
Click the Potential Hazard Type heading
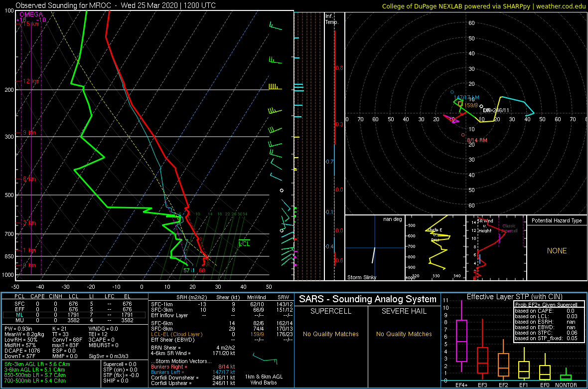pyautogui.click(x=557, y=220)
